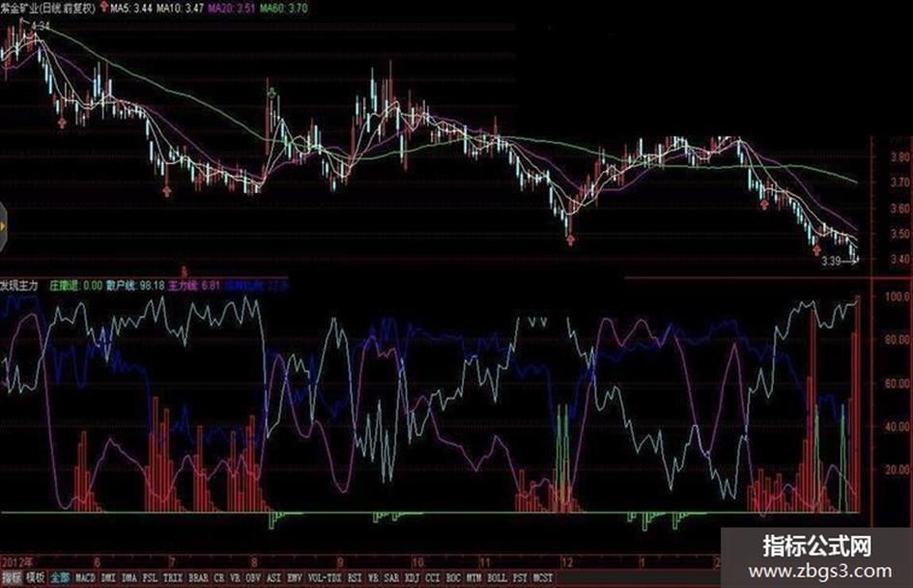Switch indicator to RSI
The width and height of the screenshot is (913, 588).
coord(355,578)
